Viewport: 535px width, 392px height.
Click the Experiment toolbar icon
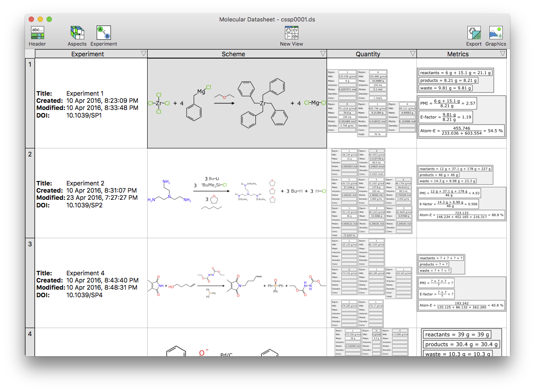[104, 34]
